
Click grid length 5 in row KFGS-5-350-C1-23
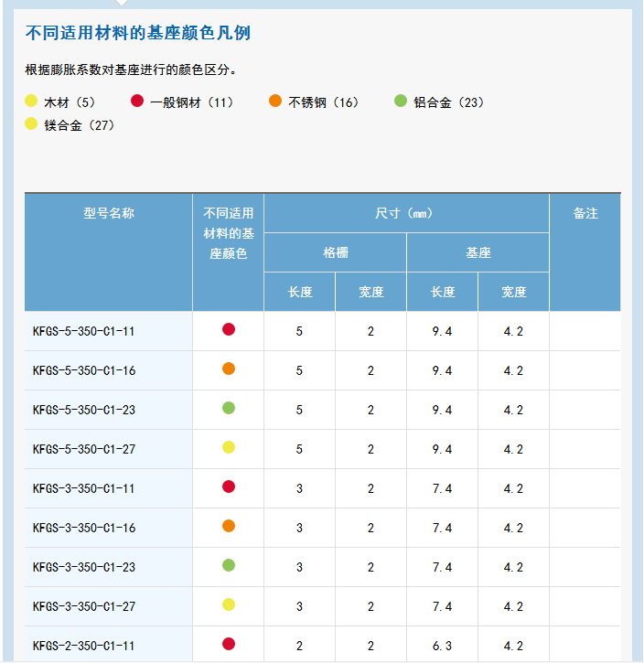tap(299, 411)
